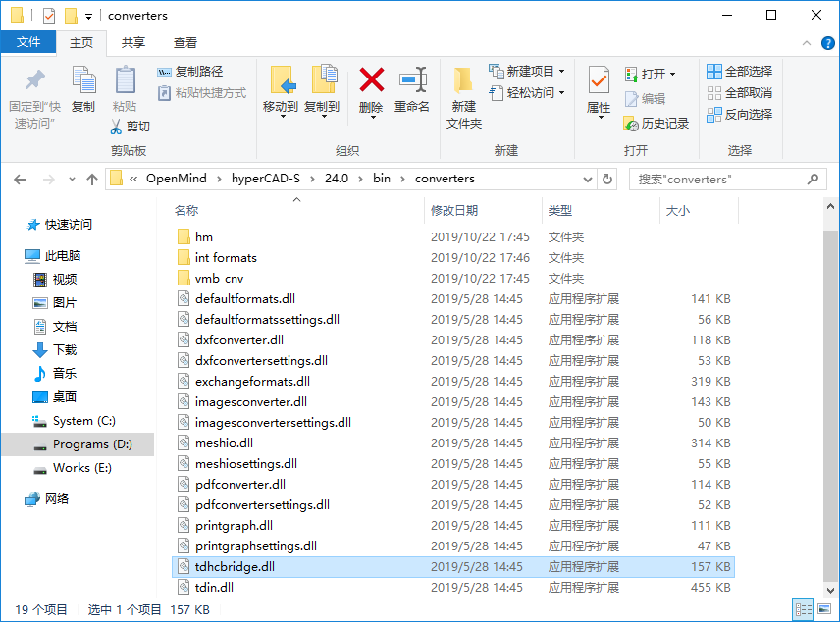
Task: Open the New Item (新建项目) dropdown
Action: (562, 72)
